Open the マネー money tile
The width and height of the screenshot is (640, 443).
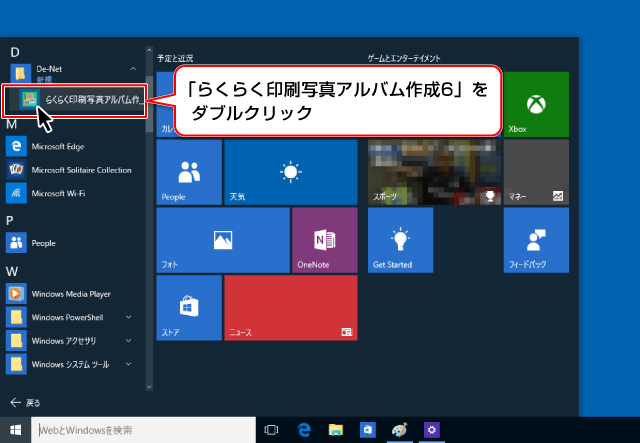pyautogui.click(x=536, y=172)
